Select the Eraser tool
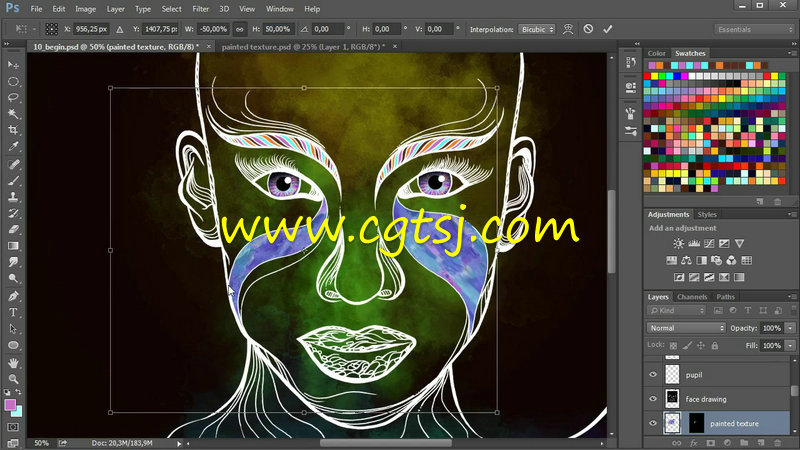 point(13,230)
